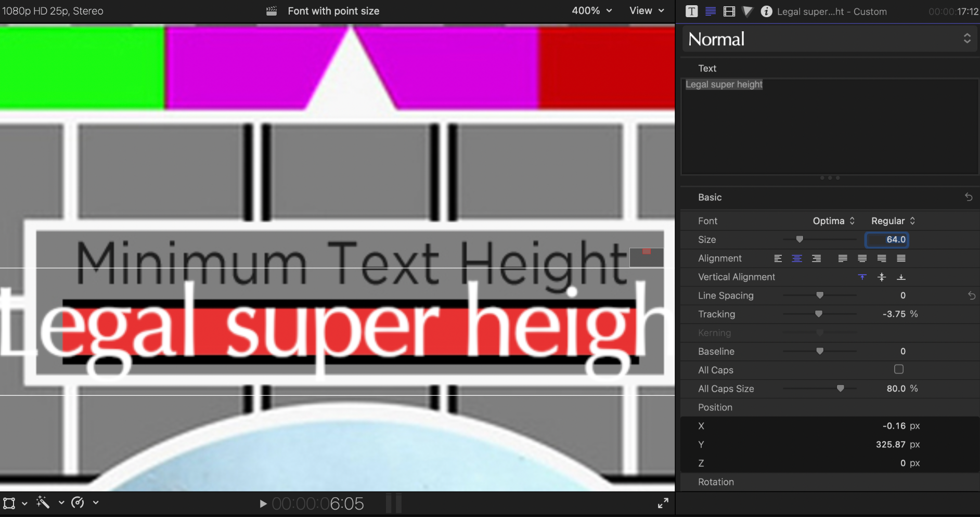Viewport: 980px width, 517px height.
Task: Play the viewer clip
Action: 263,503
